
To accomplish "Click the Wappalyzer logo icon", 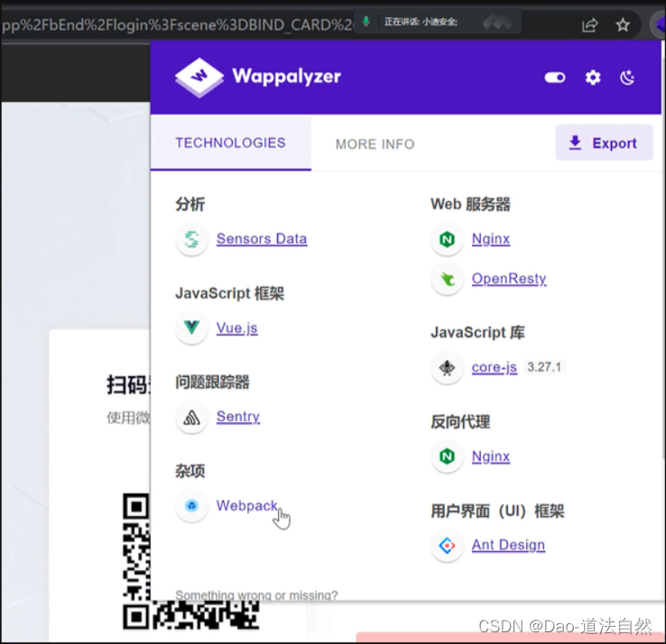I will [199, 78].
